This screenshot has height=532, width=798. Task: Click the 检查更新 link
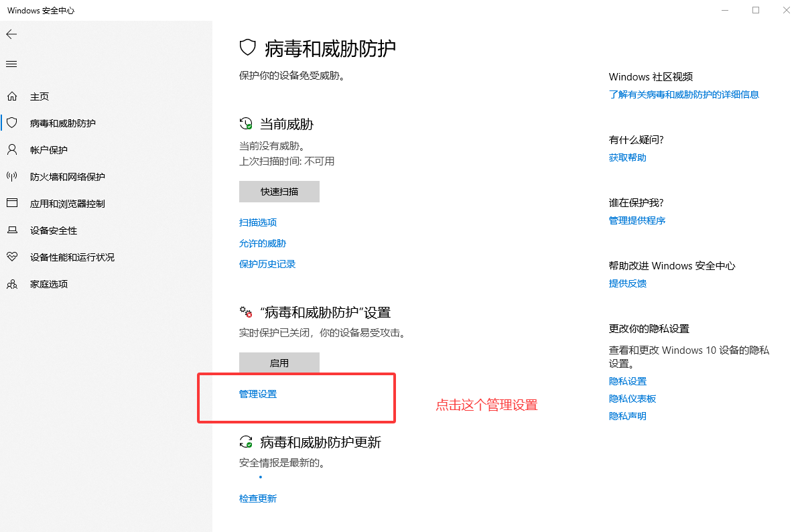coord(258,498)
